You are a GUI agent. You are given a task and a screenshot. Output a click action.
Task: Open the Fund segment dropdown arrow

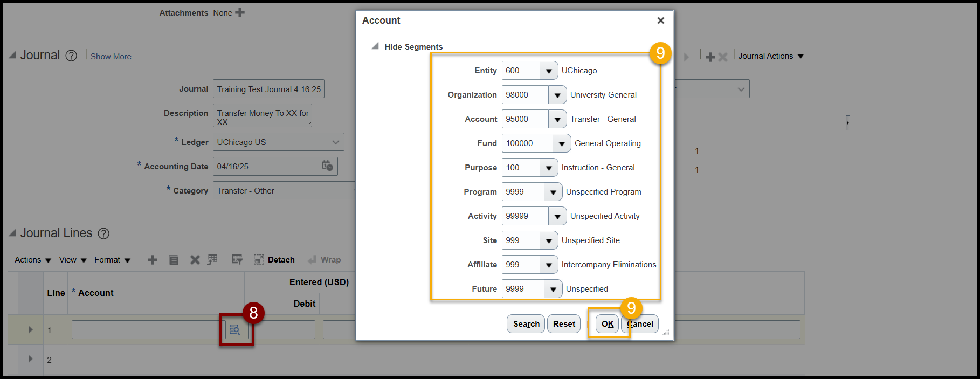pyautogui.click(x=562, y=143)
